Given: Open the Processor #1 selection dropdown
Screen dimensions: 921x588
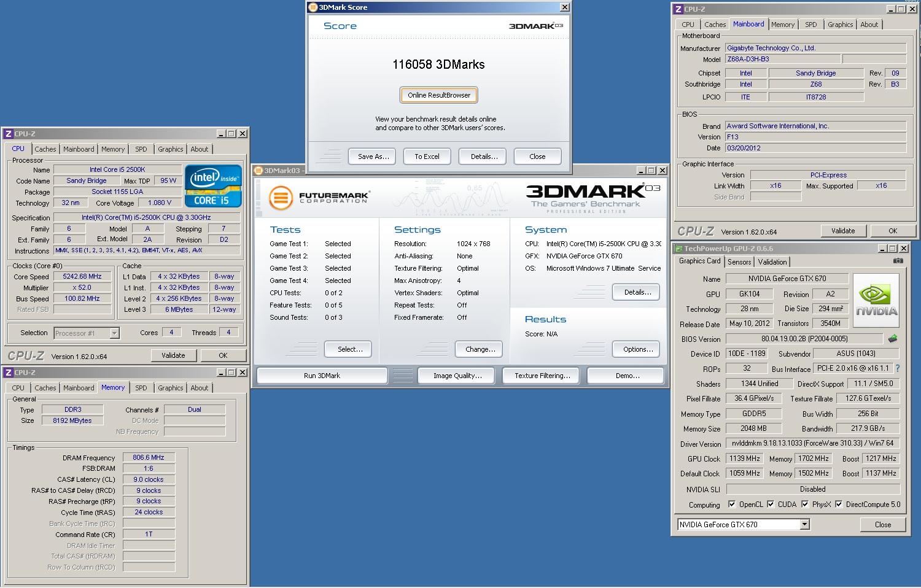Looking at the screenshot, I should click(x=114, y=333).
